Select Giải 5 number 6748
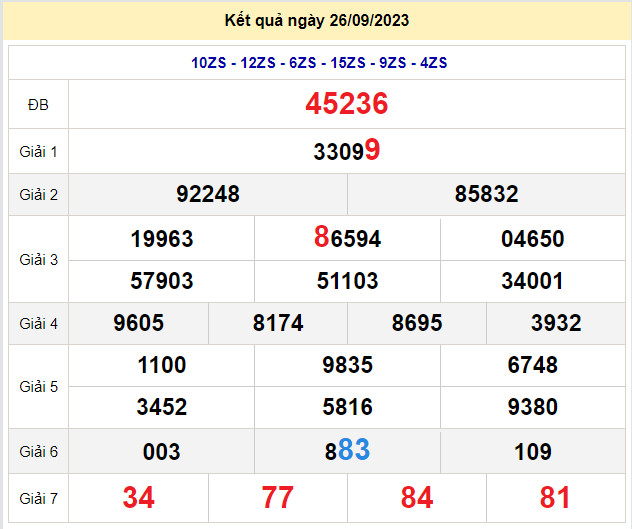 point(532,365)
